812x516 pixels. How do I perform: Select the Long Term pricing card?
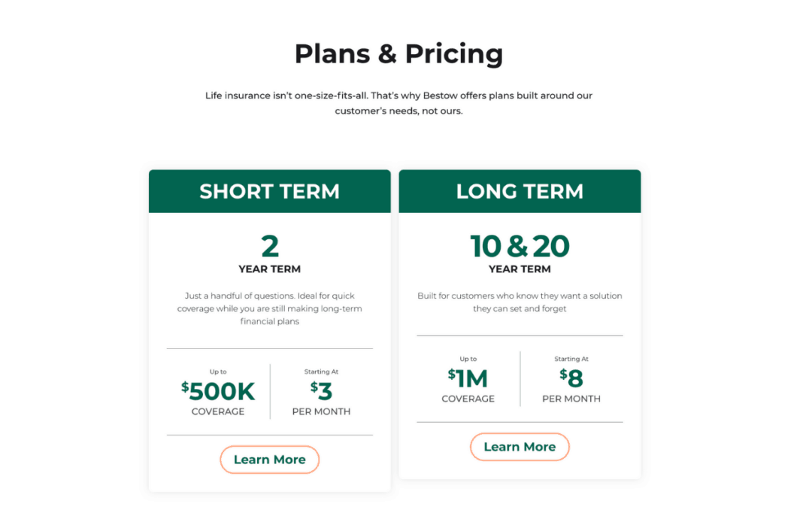520,323
